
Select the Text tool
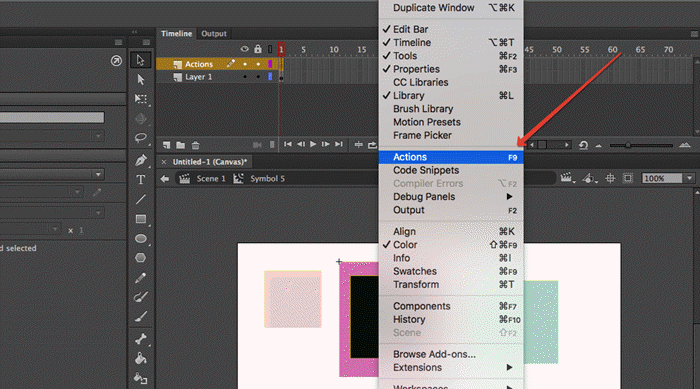[141, 180]
